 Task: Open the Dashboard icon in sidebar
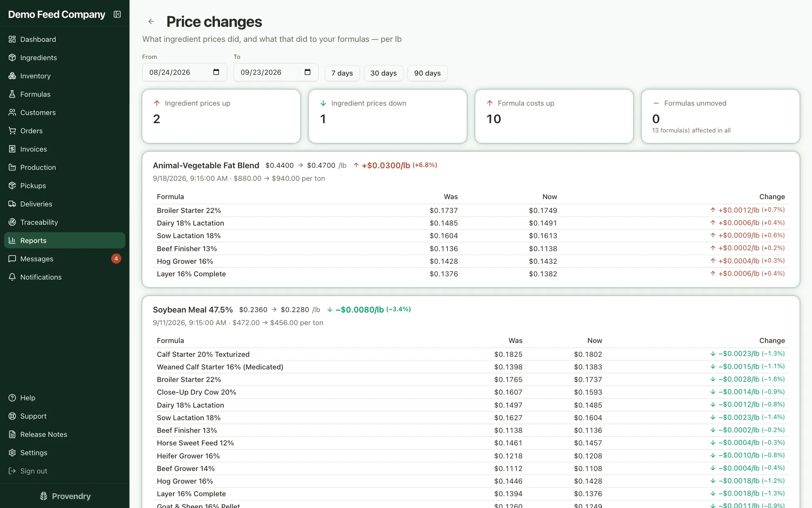[12, 39]
